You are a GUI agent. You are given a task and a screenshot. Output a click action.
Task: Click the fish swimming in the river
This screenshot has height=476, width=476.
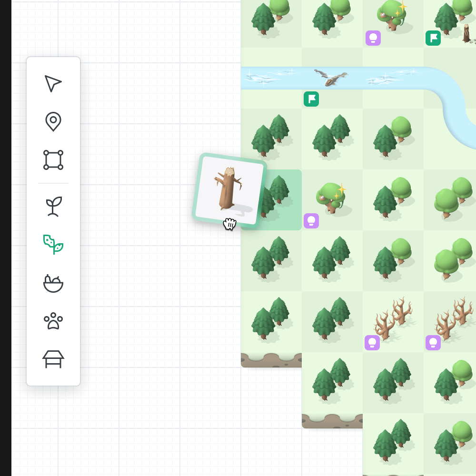click(331, 78)
